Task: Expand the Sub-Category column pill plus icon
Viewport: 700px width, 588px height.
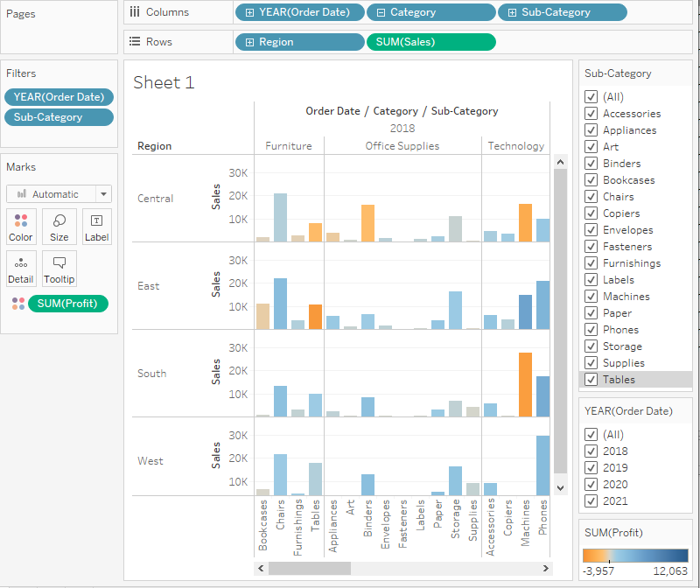Action: (x=512, y=12)
